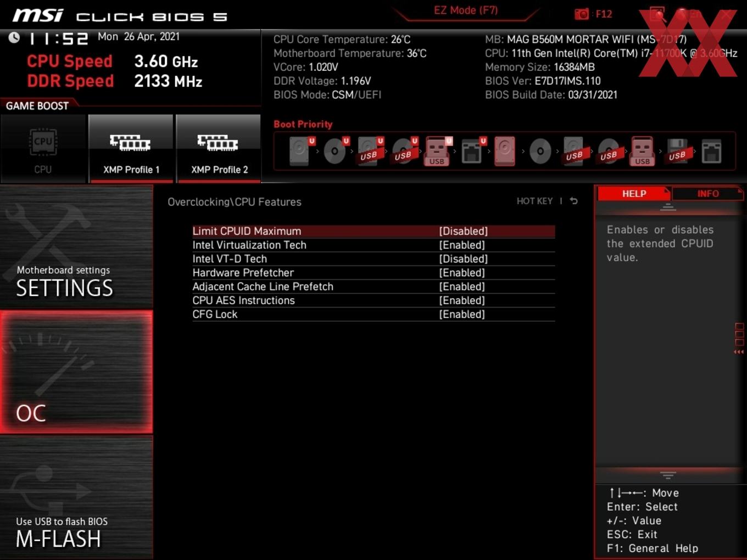
Task: Switch to the HELP tab
Action: click(634, 193)
